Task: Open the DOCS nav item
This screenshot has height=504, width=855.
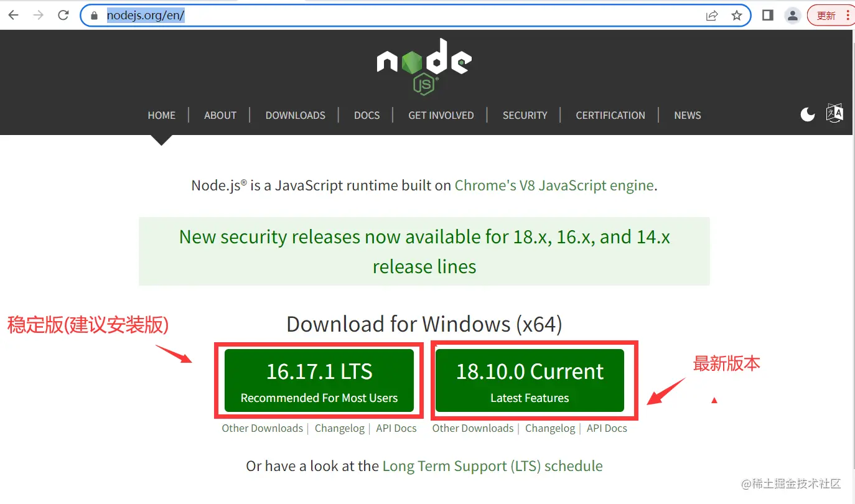Action: click(x=367, y=115)
